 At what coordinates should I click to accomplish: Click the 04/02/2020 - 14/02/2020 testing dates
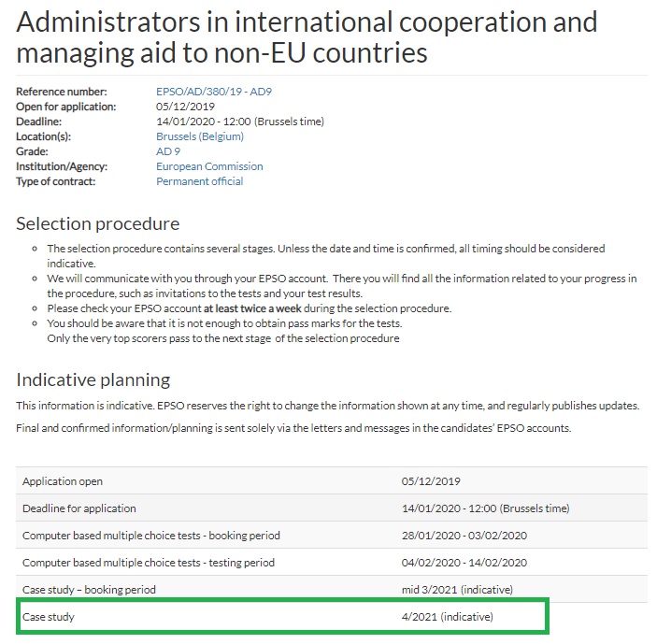tap(464, 563)
